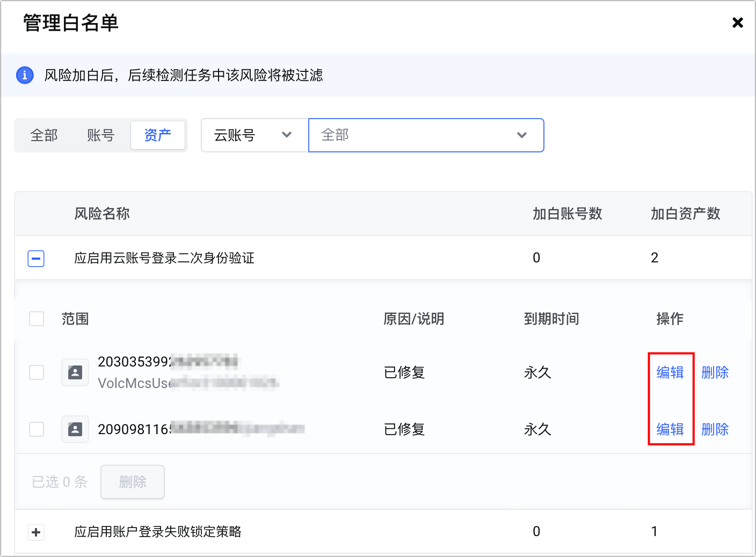Screen dimensions: 756x557
Task: Check the box for 209098116 row
Action: [x=37, y=429]
